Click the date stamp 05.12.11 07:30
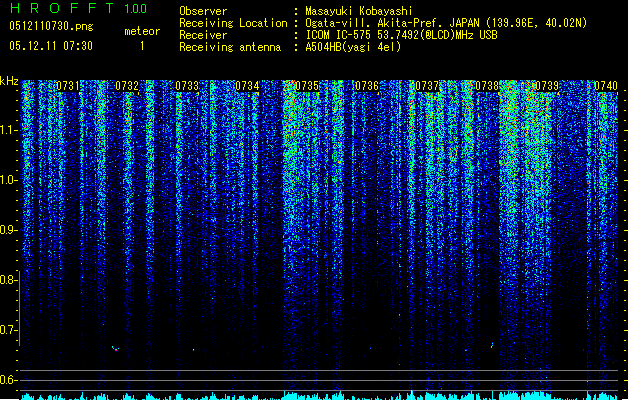The image size is (629, 400). [x=51, y=46]
